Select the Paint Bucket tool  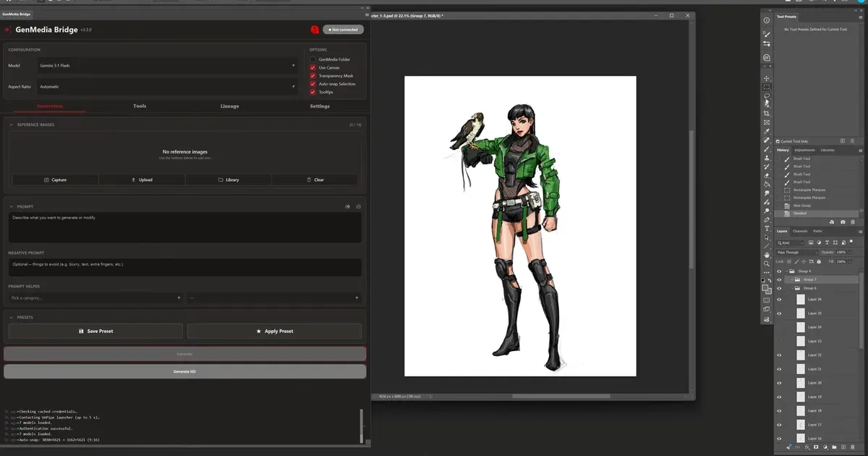767,185
